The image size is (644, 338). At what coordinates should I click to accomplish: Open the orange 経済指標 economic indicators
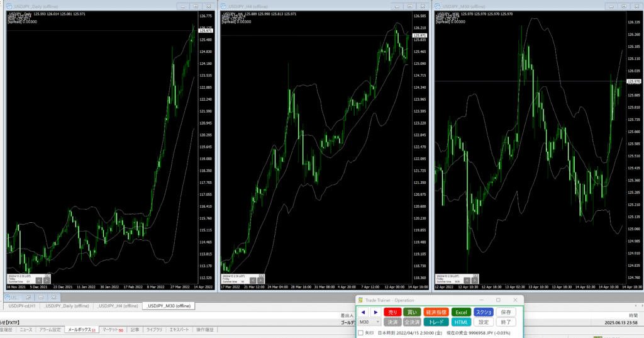point(436,312)
